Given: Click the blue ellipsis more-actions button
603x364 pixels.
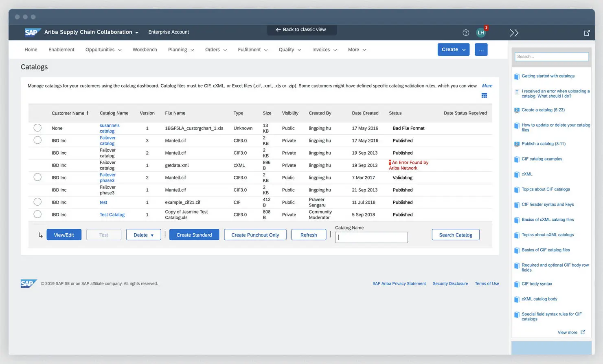Looking at the screenshot, I should [x=481, y=50].
